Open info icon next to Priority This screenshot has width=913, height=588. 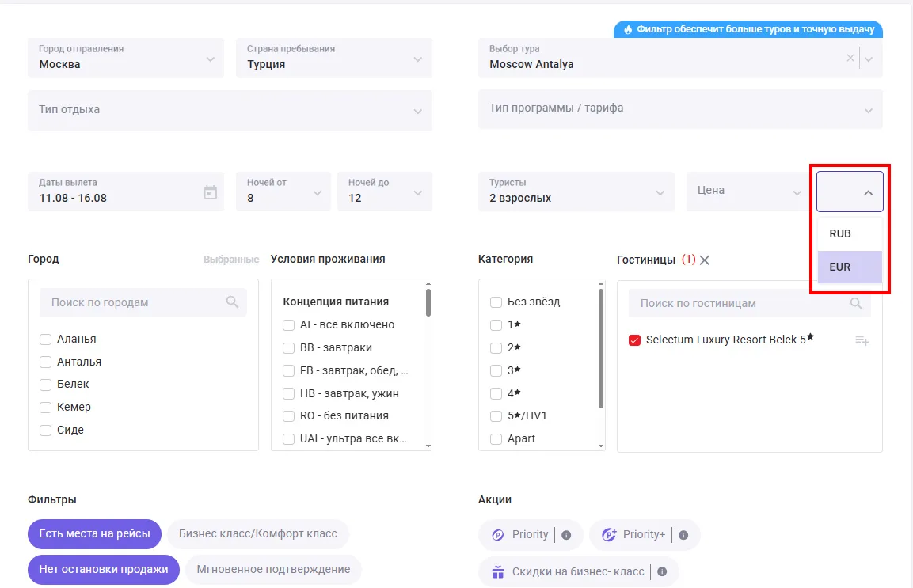(x=566, y=535)
